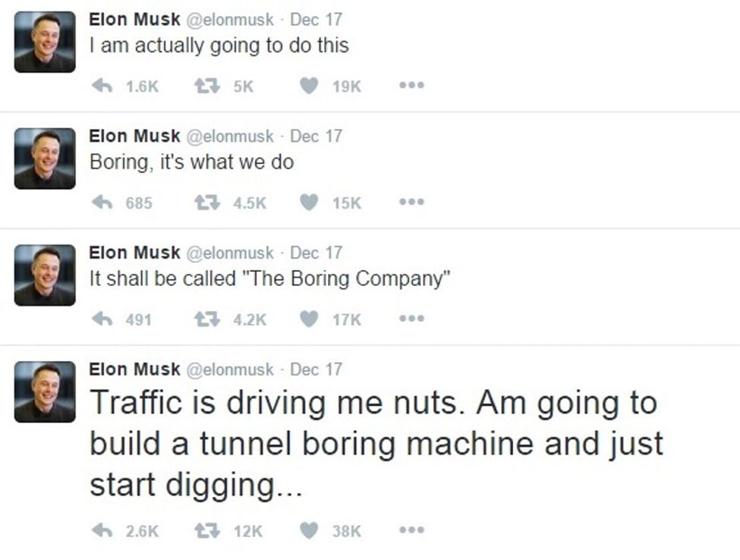Like the "Traffic is driving me nuts" tweet
The height and width of the screenshot is (560, 740).
[308, 531]
